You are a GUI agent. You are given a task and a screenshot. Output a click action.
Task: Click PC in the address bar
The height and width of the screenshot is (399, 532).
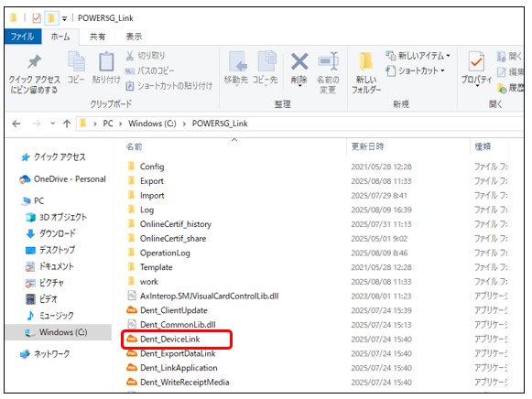pos(108,124)
